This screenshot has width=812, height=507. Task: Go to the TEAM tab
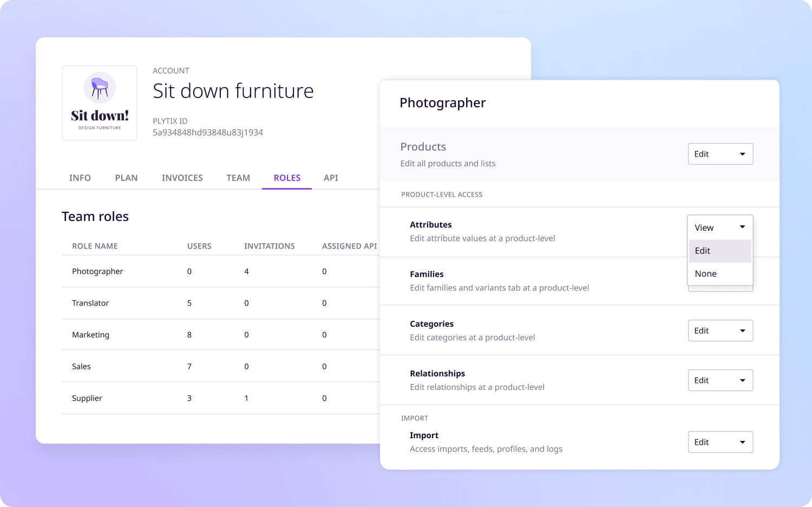238,178
